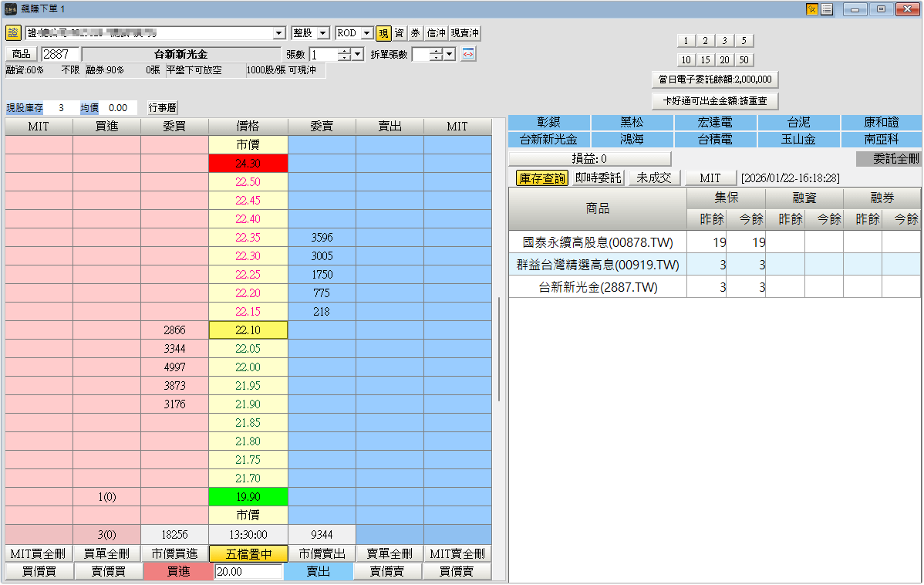Open the account selection dropdown

pyautogui.click(x=279, y=34)
